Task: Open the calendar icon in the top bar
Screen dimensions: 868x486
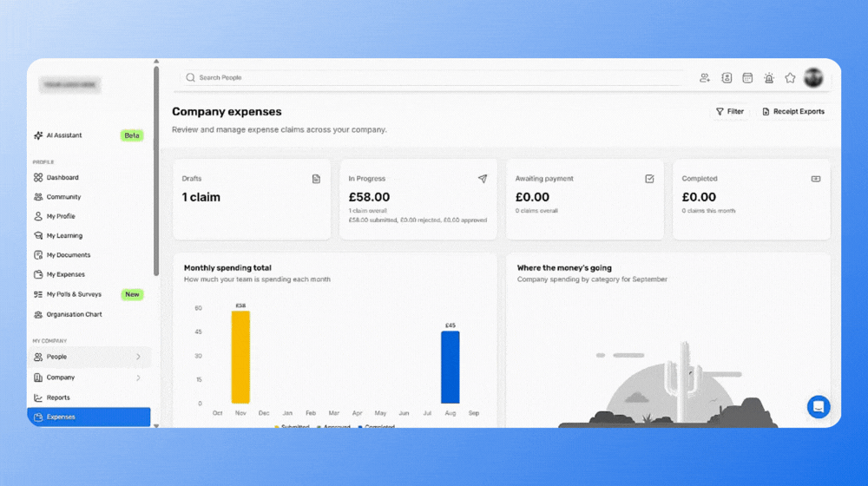Action: [747, 78]
